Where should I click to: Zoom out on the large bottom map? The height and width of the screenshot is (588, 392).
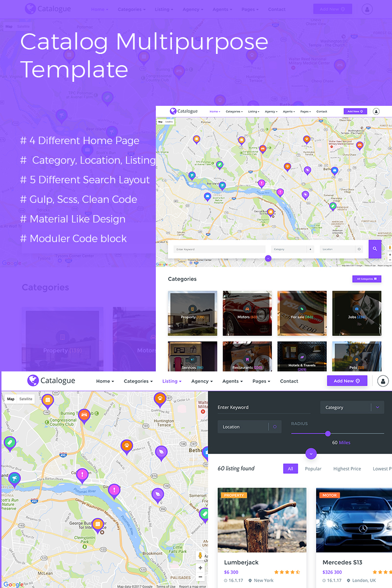coord(200,577)
